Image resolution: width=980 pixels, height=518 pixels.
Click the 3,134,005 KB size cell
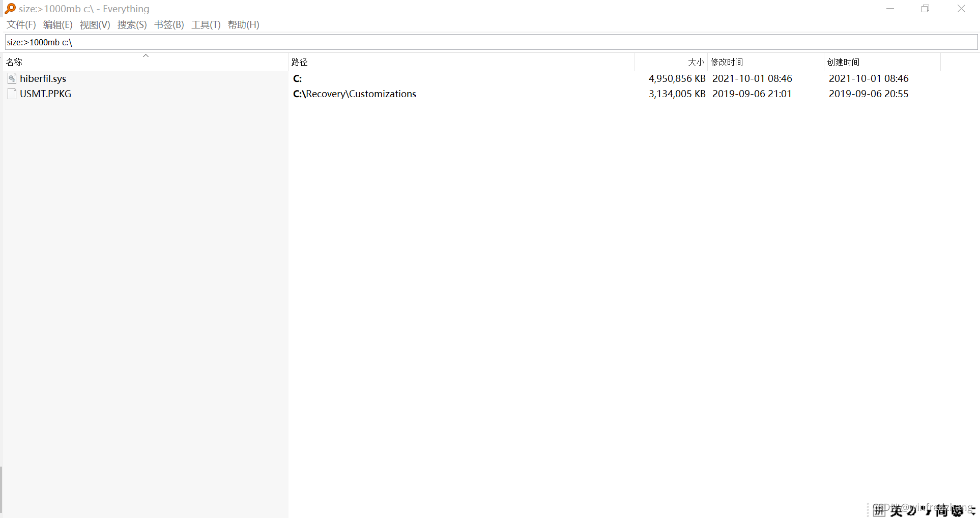click(677, 94)
